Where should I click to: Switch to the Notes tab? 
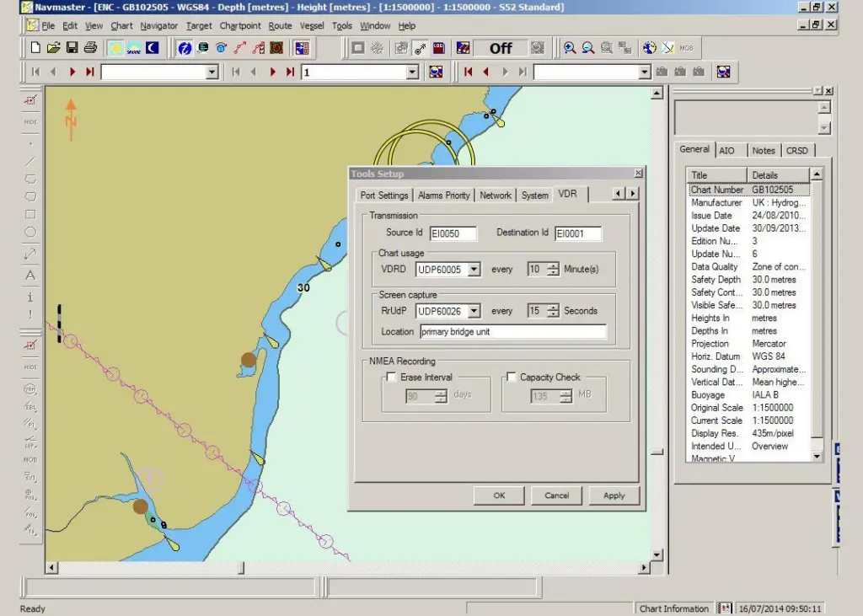(764, 150)
